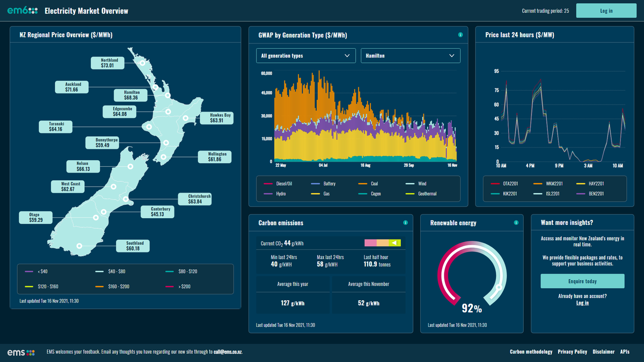Screen dimensions: 644x362
Task: Open info icon on Carbon emissions panel
Action: pos(405,223)
